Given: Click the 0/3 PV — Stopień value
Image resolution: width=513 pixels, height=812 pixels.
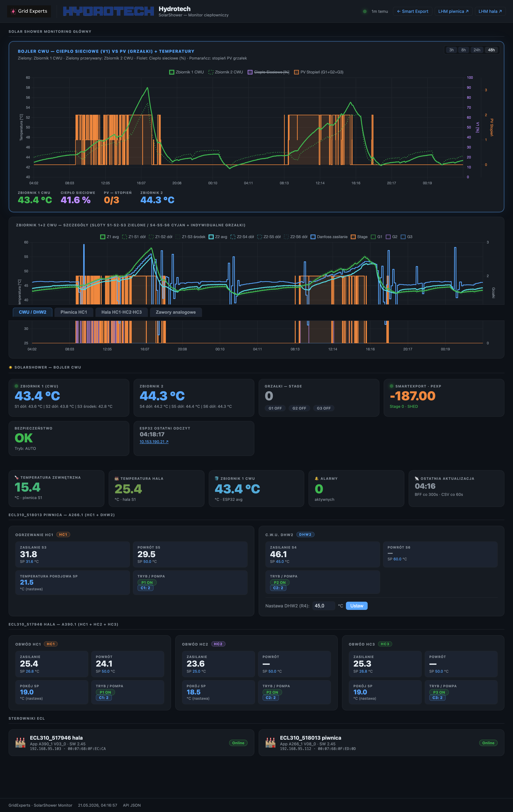Looking at the screenshot, I should point(112,200).
